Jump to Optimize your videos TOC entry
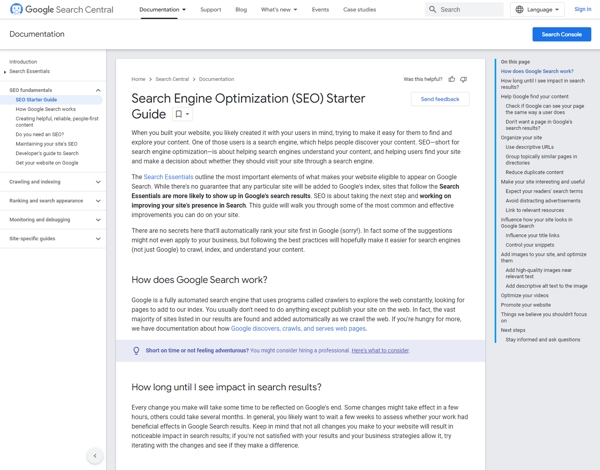Image resolution: width=600 pixels, height=470 pixels. pos(524,295)
